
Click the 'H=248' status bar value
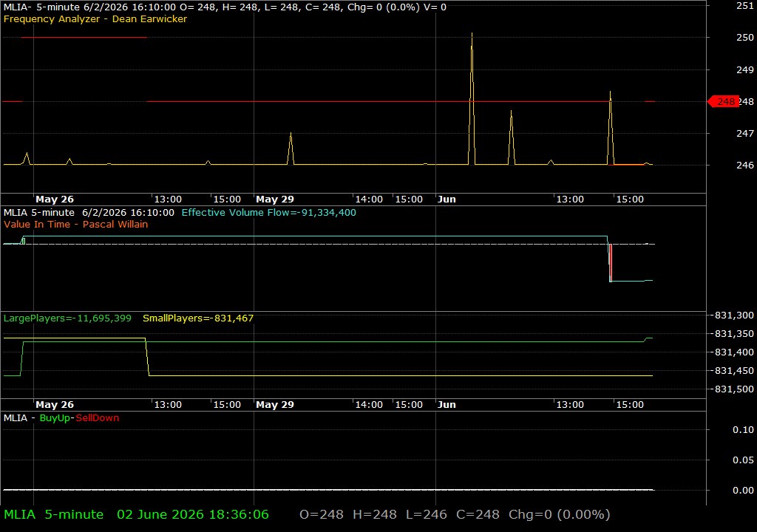375,514
